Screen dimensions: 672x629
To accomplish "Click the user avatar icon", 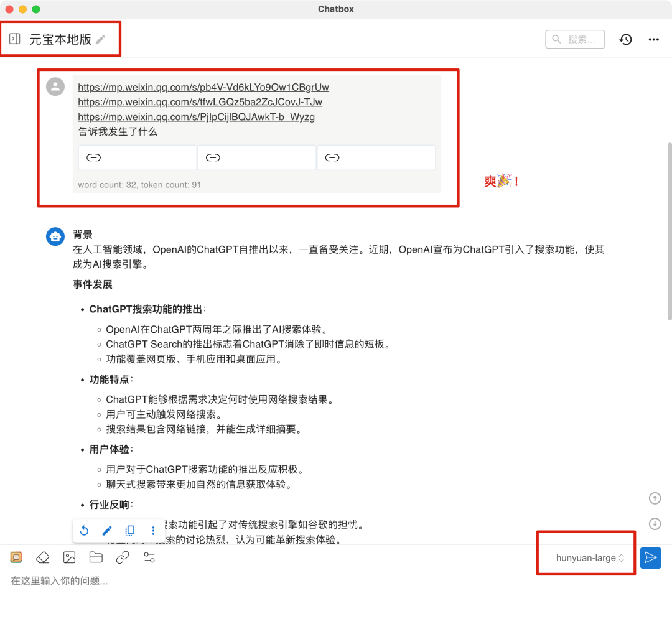I will (55, 86).
